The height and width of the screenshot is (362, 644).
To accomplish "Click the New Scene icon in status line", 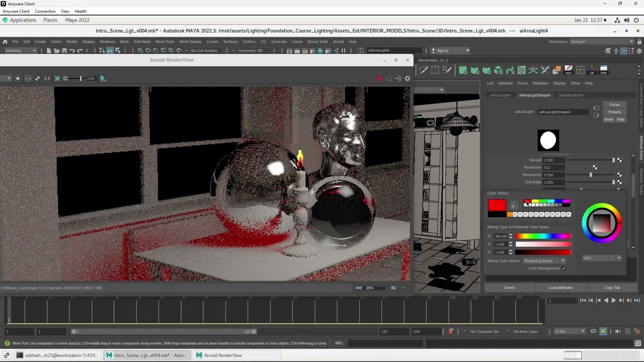I will [x=49, y=50].
